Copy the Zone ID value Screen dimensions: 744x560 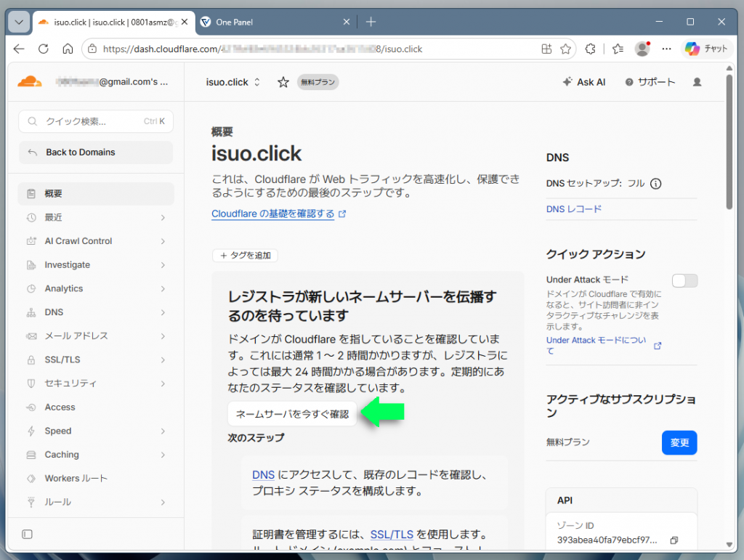click(674, 540)
